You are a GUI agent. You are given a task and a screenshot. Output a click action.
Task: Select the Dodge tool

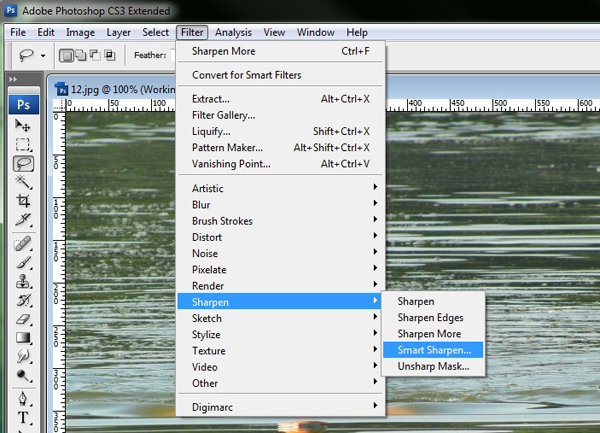tap(23, 376)
